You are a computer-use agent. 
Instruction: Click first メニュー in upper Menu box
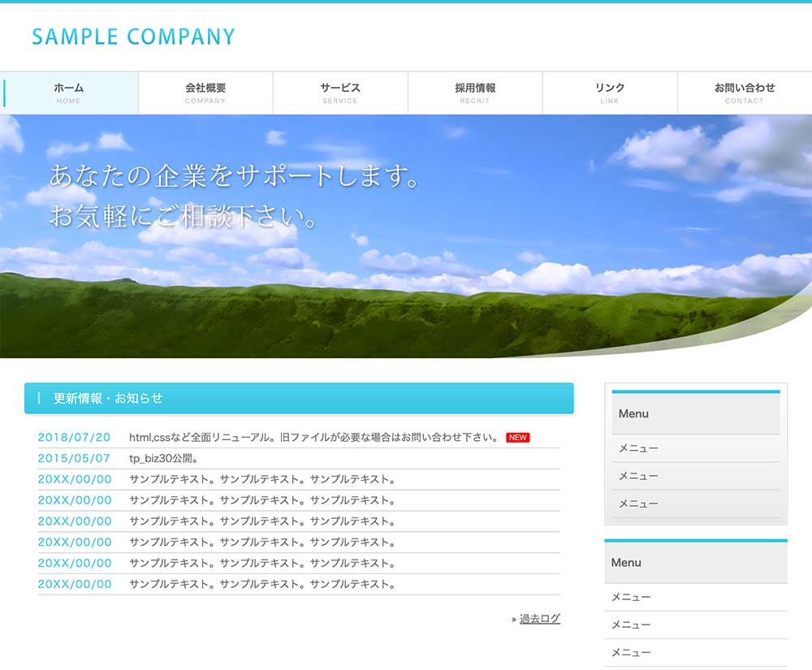pos(696,448)
